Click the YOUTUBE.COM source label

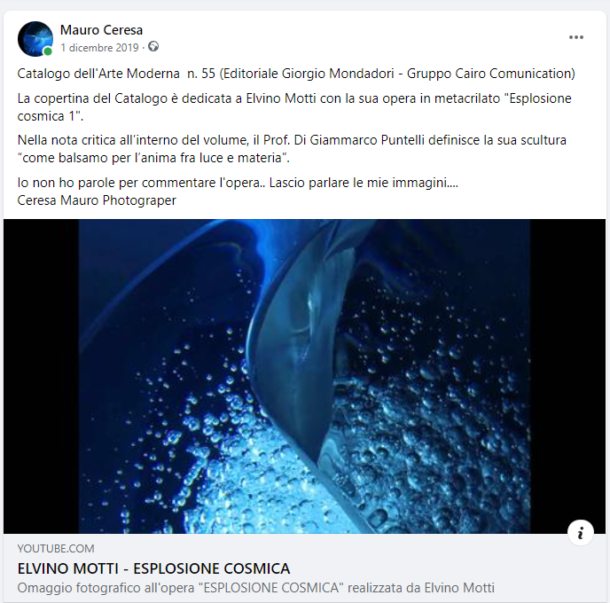click(56, 549)
